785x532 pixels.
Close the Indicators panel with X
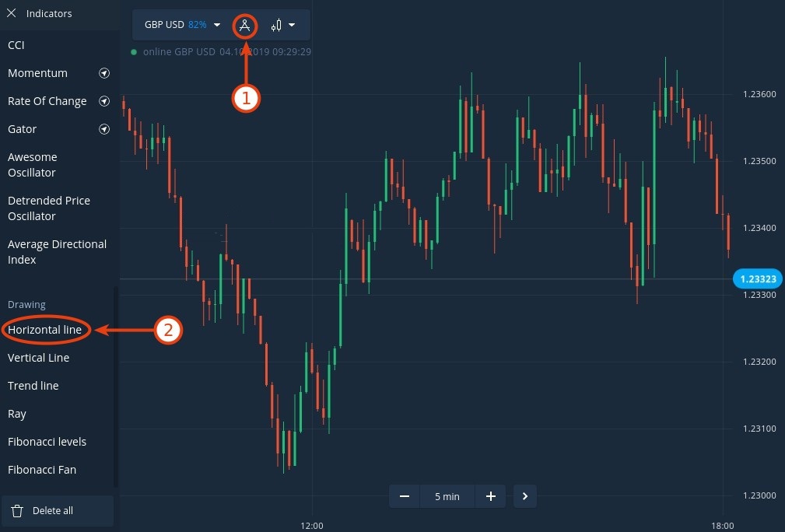[11, 13]
